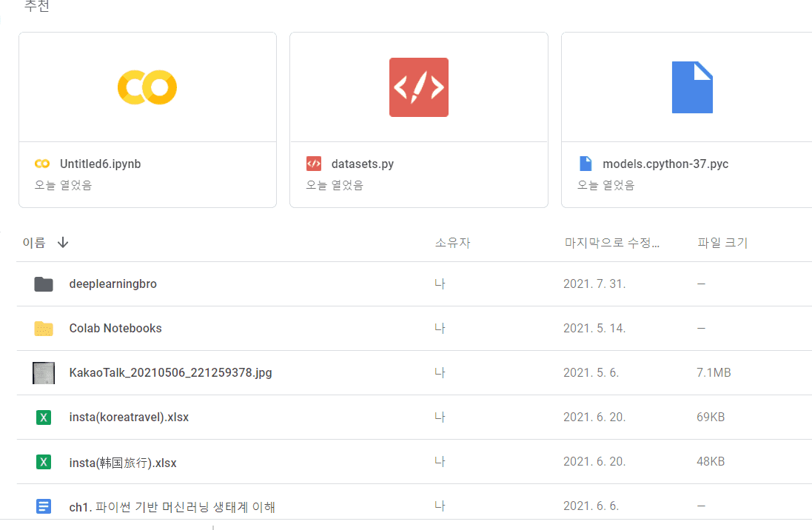
Task: Click 오늘 열었음 under Untitled6.ipynb
Action: [63, 185]
